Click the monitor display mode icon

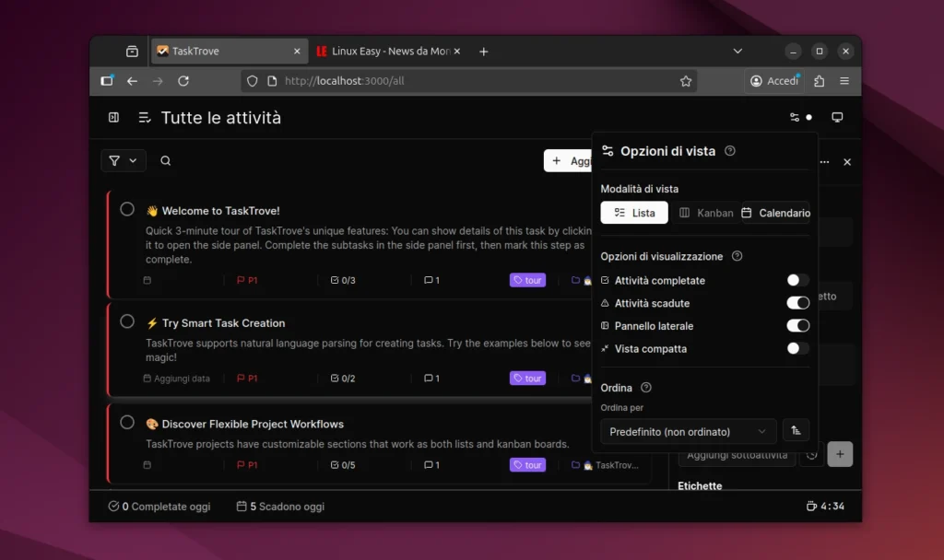836,117
